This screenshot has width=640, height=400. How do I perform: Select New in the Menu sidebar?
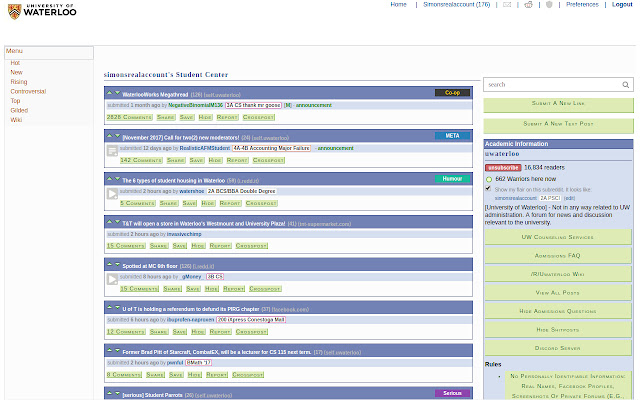pyautogui.click(x=16, y=72)
